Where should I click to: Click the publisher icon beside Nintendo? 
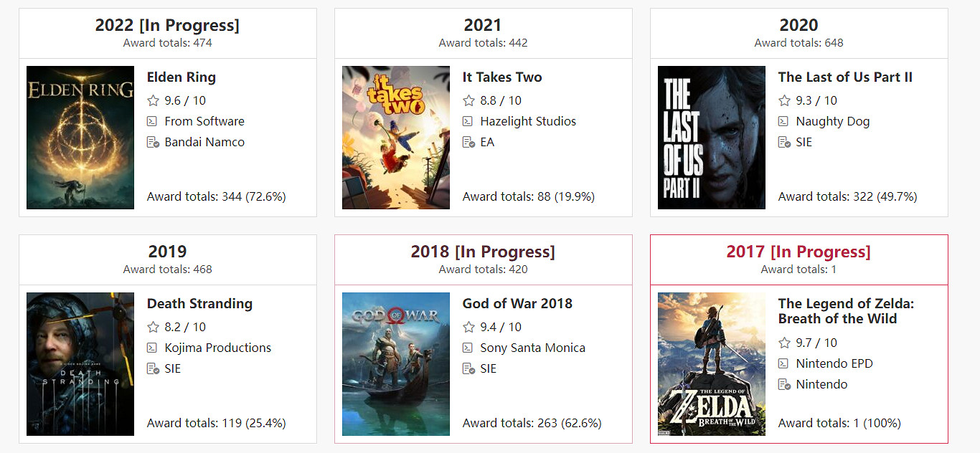tap(784, 384)
